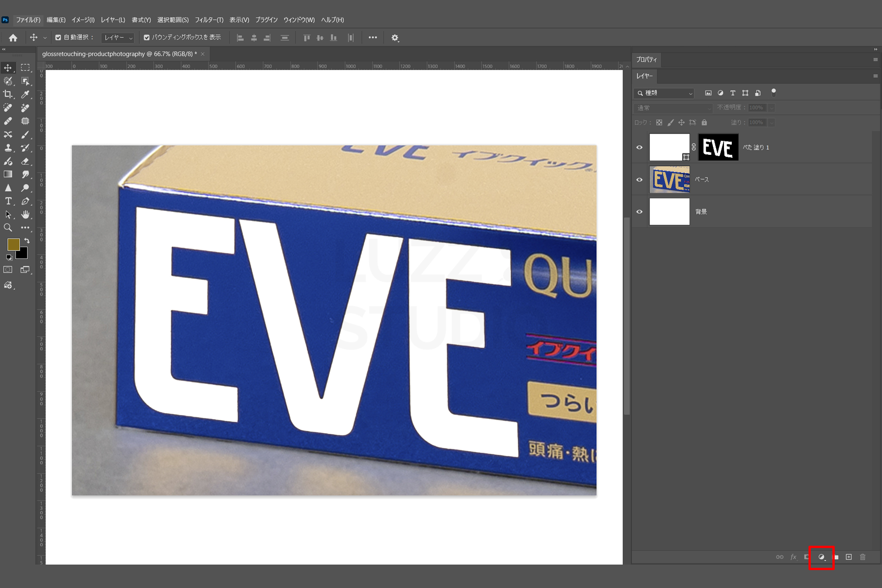
Task: Hide the 背景 layer visibility
Action: [x=639, y=212]
